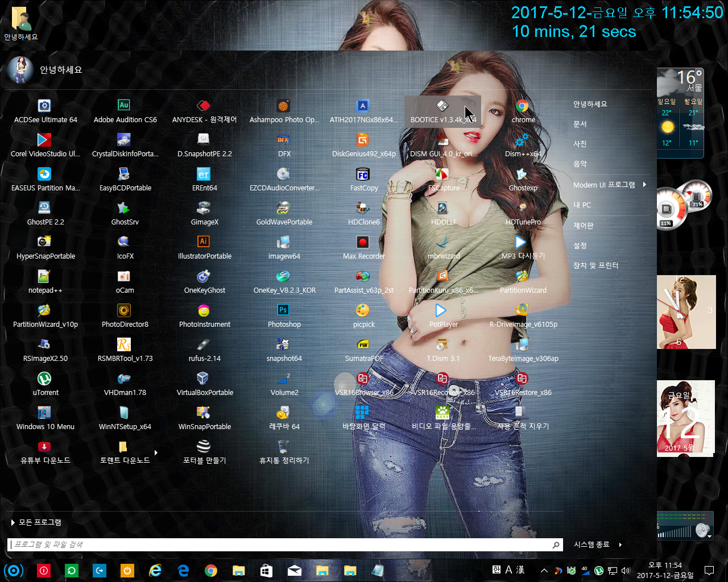
Task: Open DiskGenius492_x64p
Action: point(364,145)
